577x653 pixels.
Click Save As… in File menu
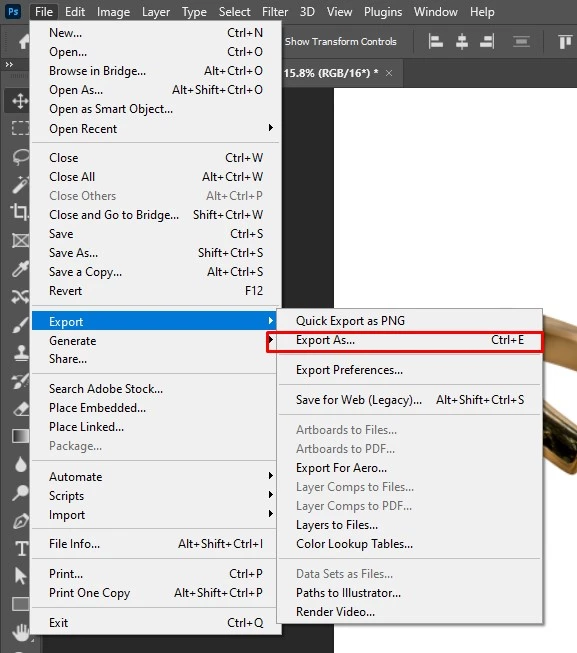tap(156, 253)
